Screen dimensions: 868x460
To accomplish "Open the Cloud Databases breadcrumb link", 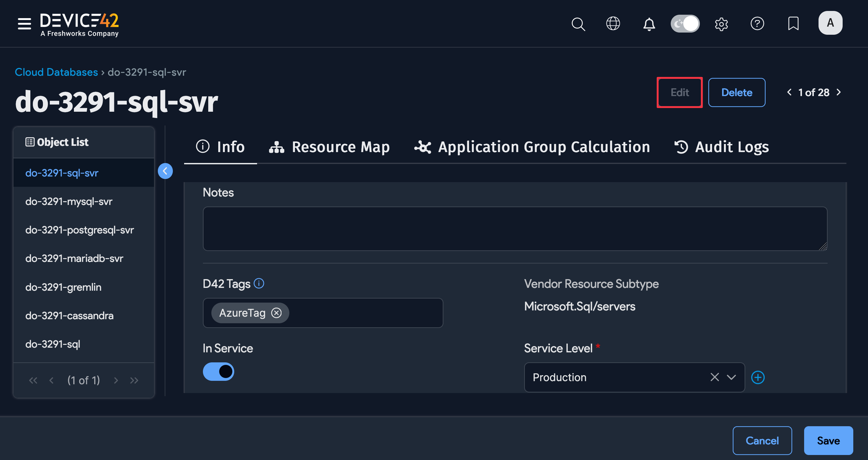I will click(56, 72).
